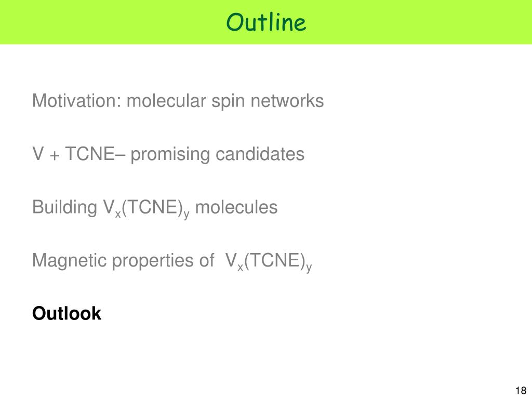Click the slide number 18
This screenshot has width=532, height=399.
tap(521, 391)
